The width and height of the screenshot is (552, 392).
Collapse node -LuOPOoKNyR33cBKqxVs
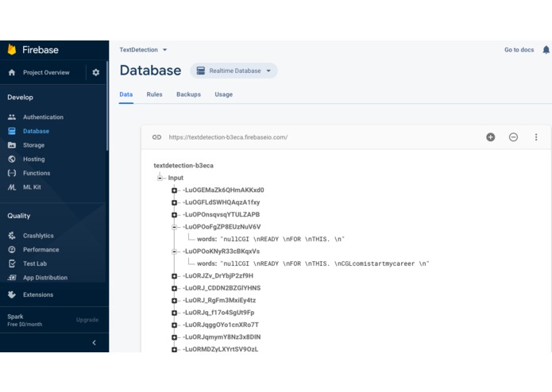click(174, 252)
